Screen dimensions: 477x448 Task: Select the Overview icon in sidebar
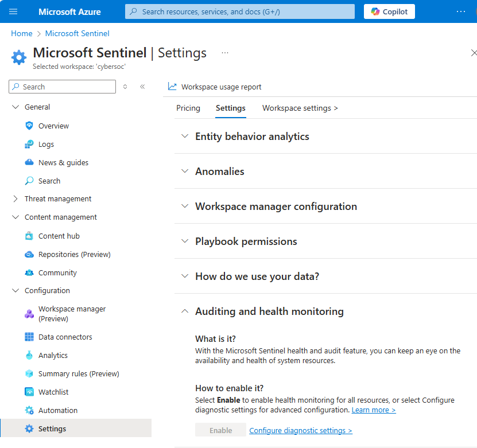click(x=29, y=126)
